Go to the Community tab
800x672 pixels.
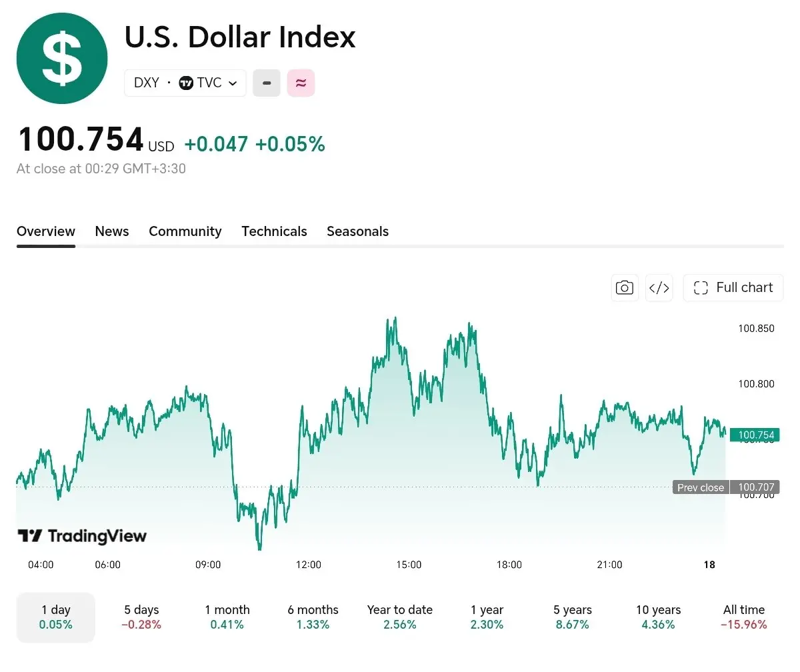(x=185, y=231)
